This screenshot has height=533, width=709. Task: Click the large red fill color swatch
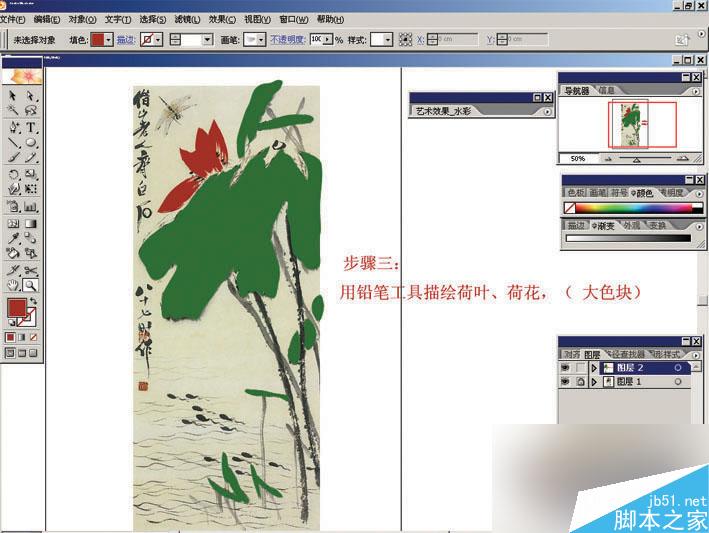coord(17,307)
